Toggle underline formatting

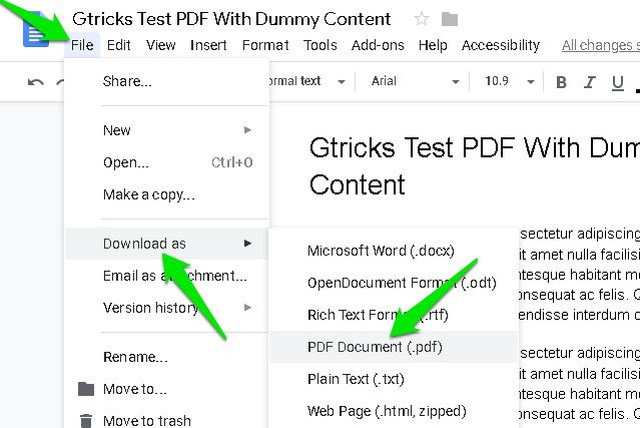pyautogui.click(x=618, y=83)
